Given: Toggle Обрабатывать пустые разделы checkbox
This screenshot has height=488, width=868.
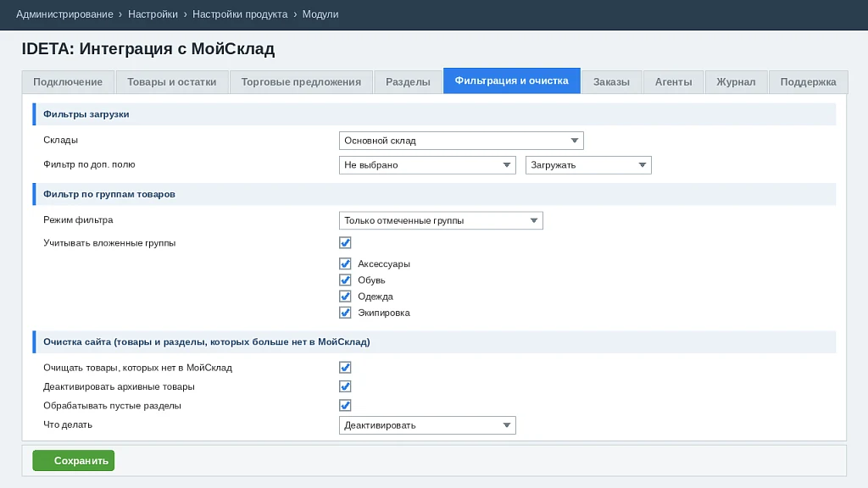Looking at the screenshot, I should pyautogui.click(x=345, y=406).
